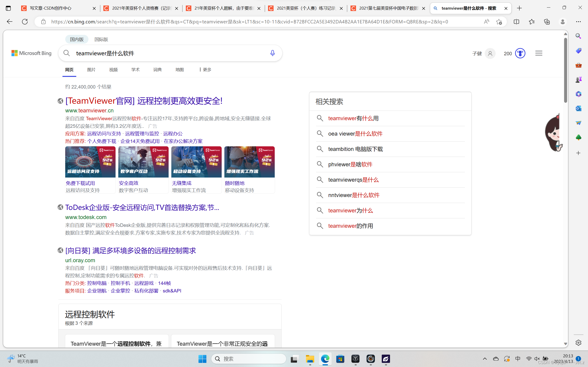The height and width of the screenshot is (367, 588).
Task: Open the Shopping tag icon in Edge sidebar
Action: pos(579,50)
